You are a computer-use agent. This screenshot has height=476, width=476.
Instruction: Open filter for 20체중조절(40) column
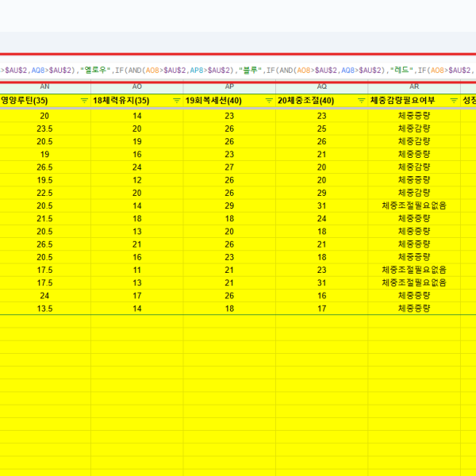coord(361,101)
